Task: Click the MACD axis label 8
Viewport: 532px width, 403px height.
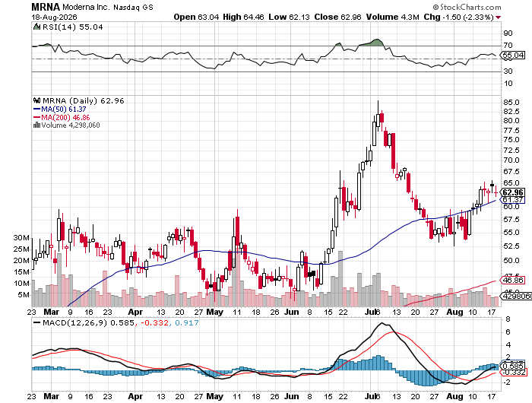Action: (x=508, y=319)
